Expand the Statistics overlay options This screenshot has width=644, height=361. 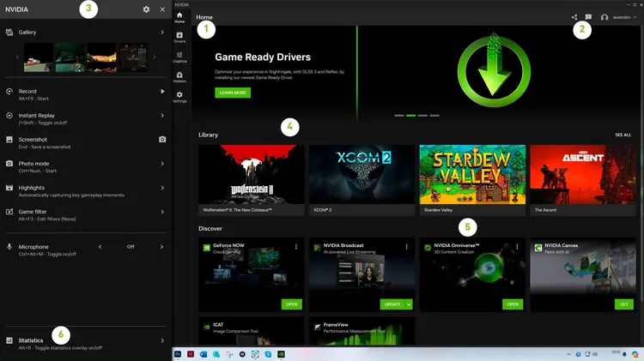(x=162, y=340)
